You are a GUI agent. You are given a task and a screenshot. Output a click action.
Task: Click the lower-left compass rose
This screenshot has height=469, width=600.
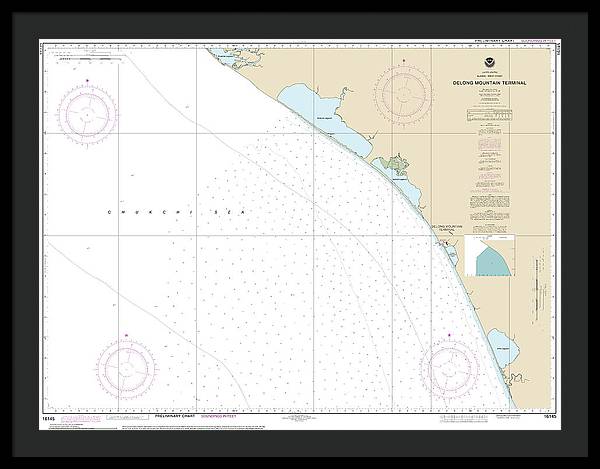(x=125, y=363)
